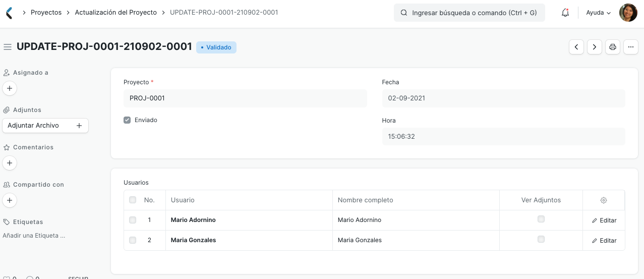Click the Validado status badge
This screenshot has width=644, height=279.
coord(216,47)
